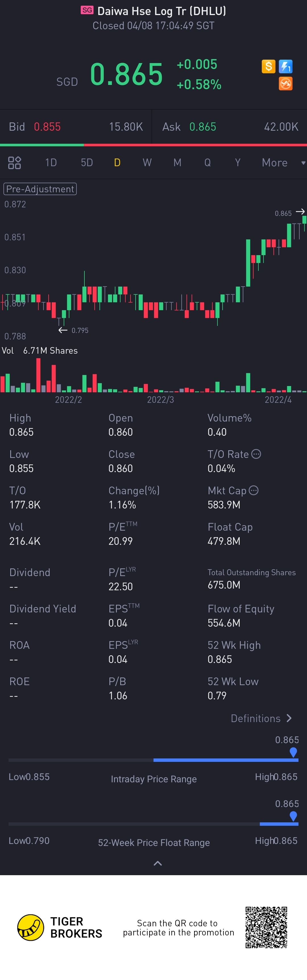Tap the T/O Rate value 0.04%
Screen dimensions: 307x980
(x=221, y=468)
